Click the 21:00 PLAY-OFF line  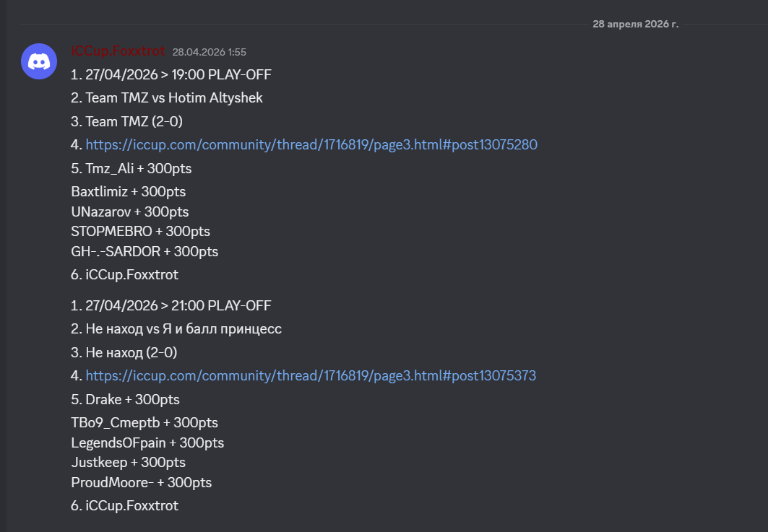pyautogui.click(x=171, y=306)
